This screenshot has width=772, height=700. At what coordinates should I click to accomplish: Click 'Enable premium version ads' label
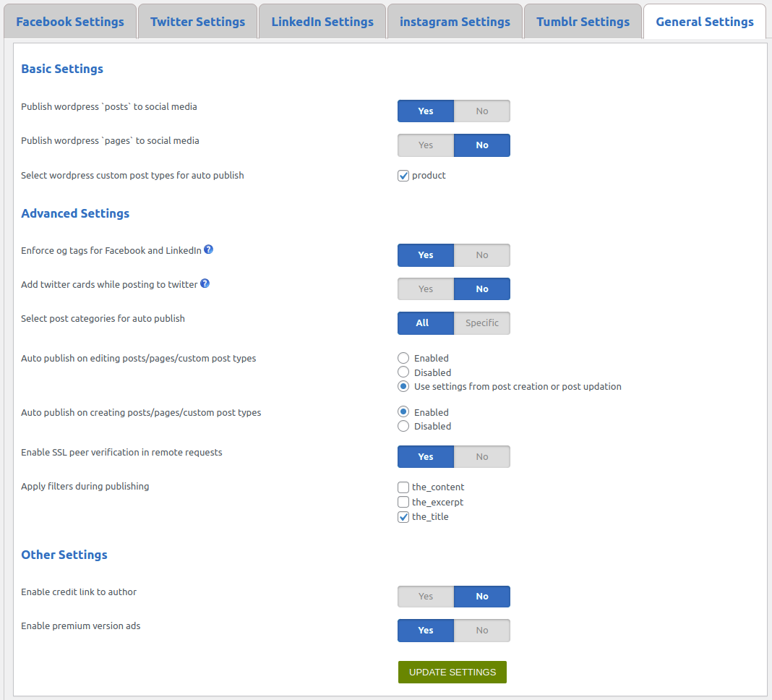click(x=81, y=626)
